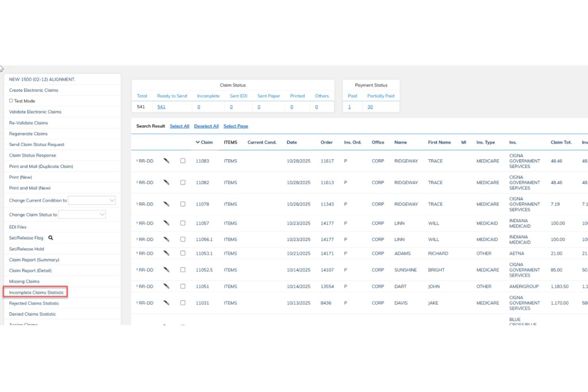Click the Select All link

point(180,126)
